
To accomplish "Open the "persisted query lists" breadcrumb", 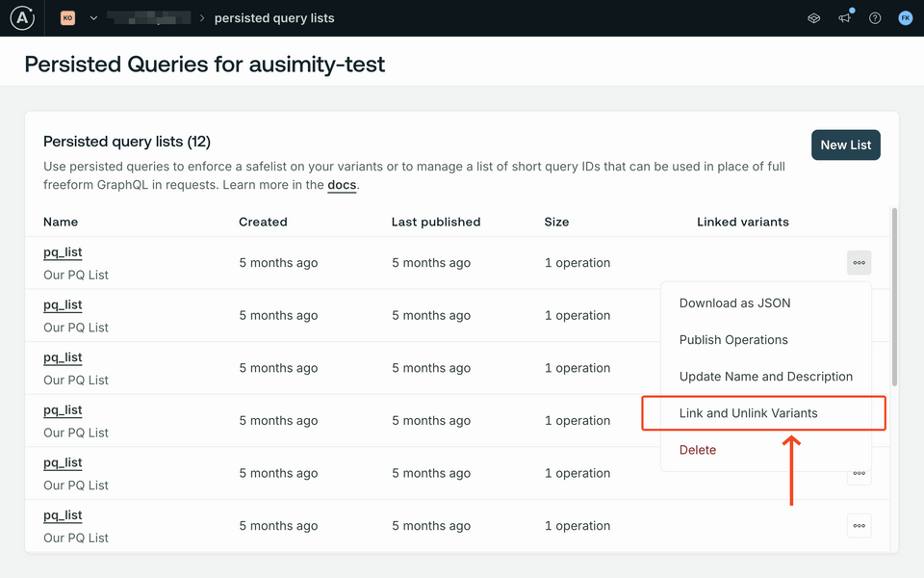I will (274, 18).
